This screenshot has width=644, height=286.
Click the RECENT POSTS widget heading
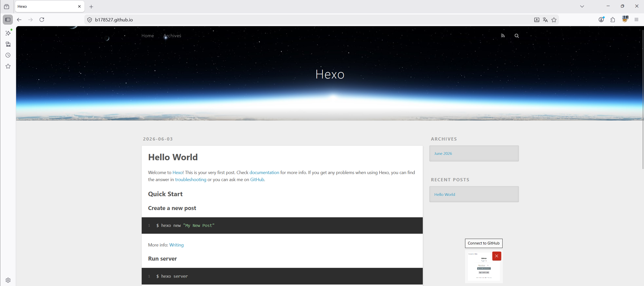[450, 180]
